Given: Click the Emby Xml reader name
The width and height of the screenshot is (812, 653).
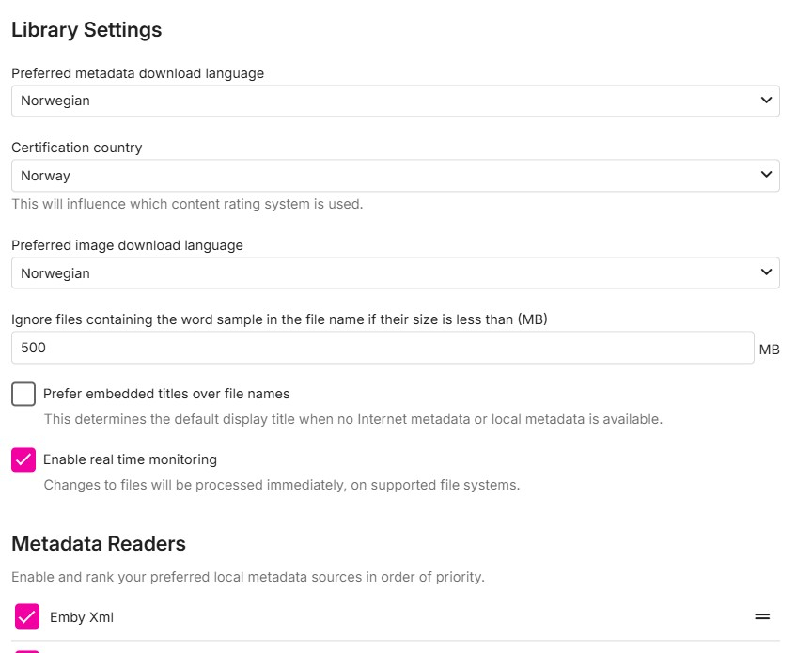Looking at the screenshot, I should tap(82, 617).
